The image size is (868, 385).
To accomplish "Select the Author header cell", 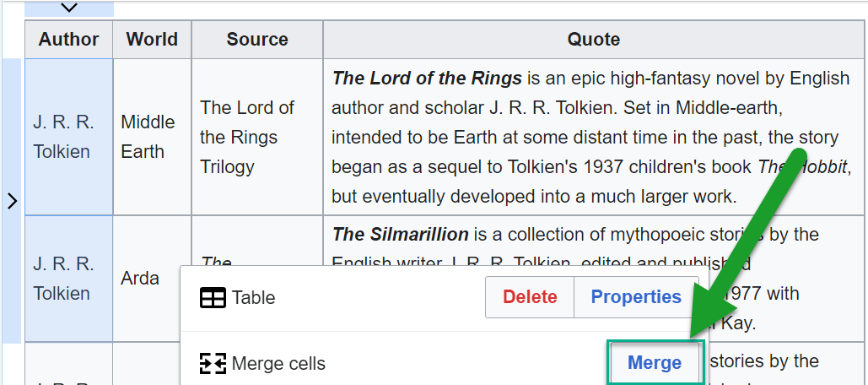I will 68,40.
